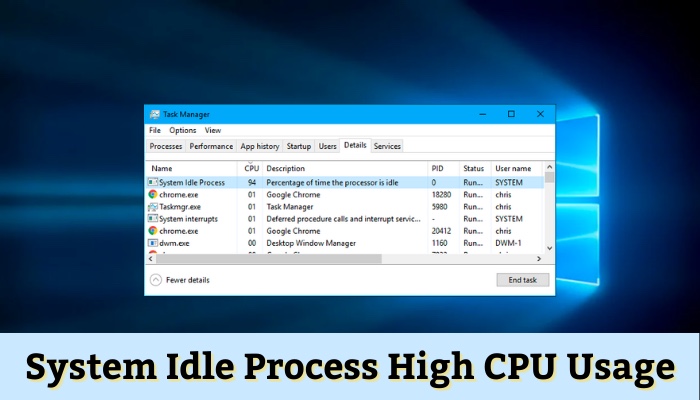Click the System interrupts row icon
The height and width of the screenshot is (400, 700).
point(153,219)
